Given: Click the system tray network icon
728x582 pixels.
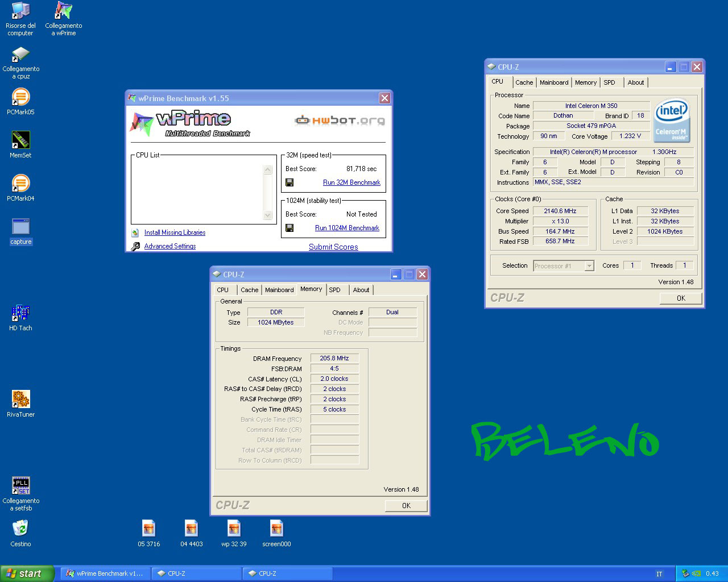Looking at the screenshot, I should (685, 573).
